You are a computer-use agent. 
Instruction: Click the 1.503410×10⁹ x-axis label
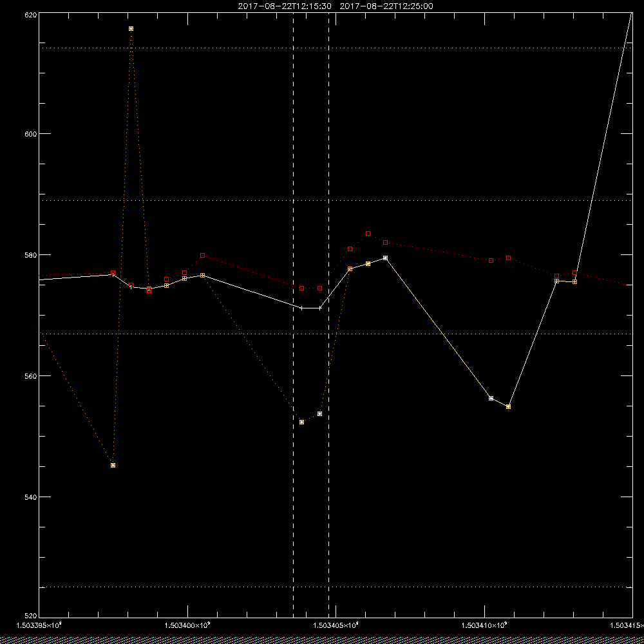click(485, 625)
